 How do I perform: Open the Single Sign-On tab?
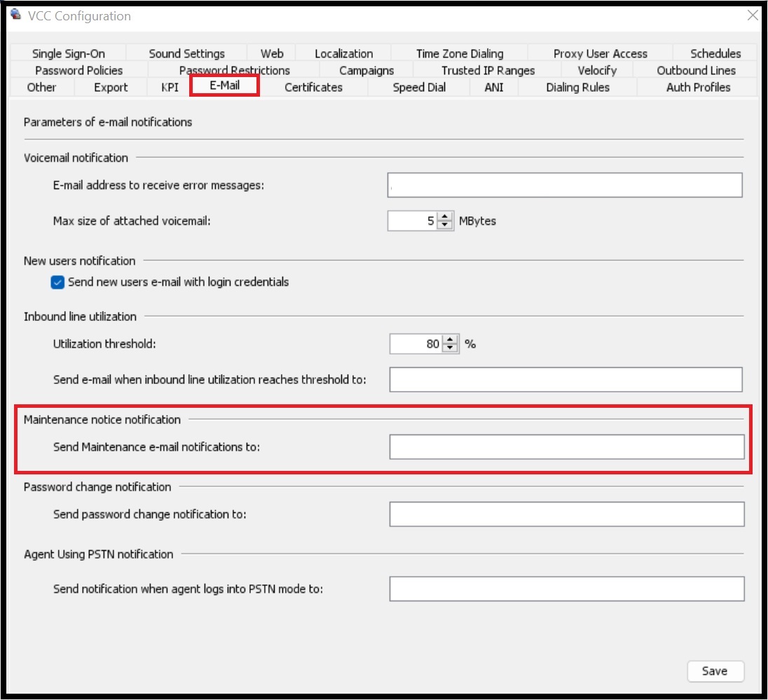(68, 53)
